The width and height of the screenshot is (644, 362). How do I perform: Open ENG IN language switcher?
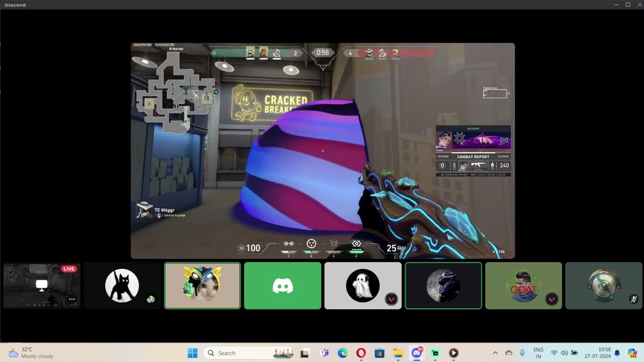[x=538, y=353]
